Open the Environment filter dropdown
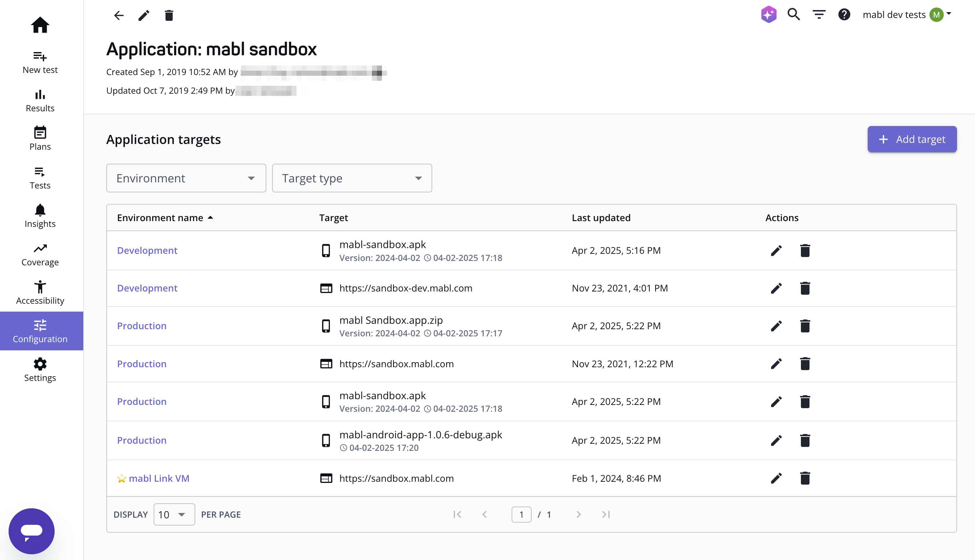This screenshot has width=975, height=560. click(x=186, y=178)
